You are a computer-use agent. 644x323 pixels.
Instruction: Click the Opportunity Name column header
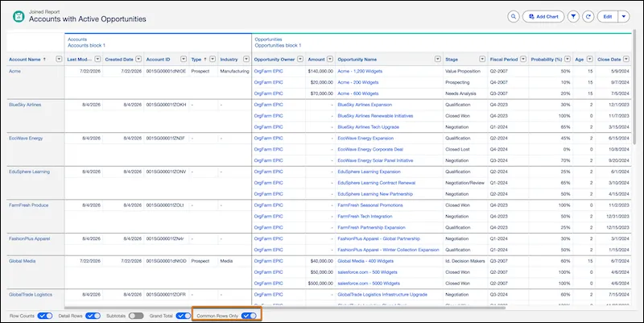click(357, 60)
